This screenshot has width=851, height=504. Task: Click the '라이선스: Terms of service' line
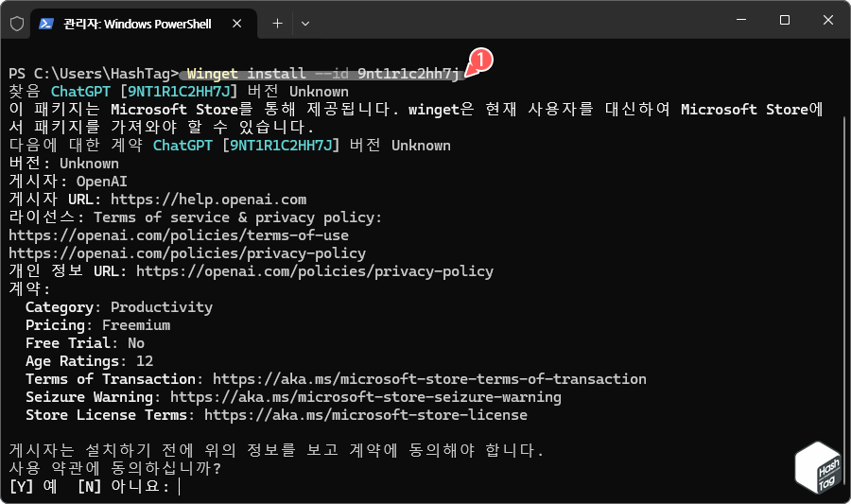(x=196, y=217)
